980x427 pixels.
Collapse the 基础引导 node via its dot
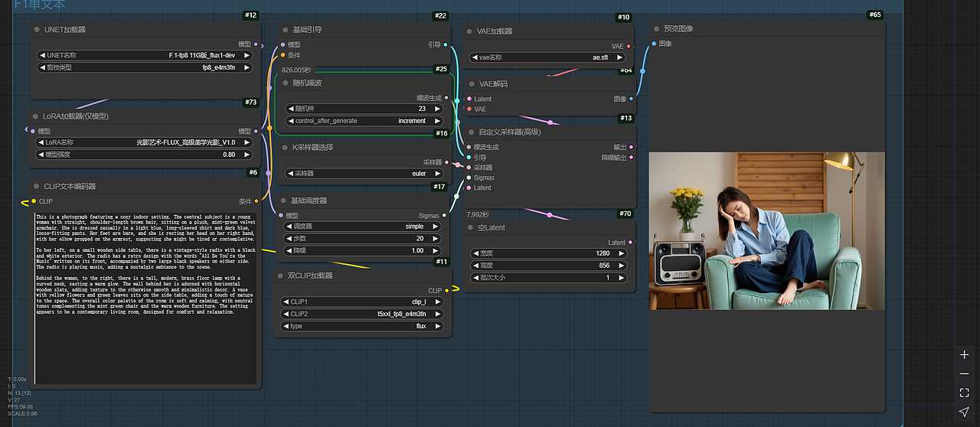pyautogui.click(x=285, y=29)
